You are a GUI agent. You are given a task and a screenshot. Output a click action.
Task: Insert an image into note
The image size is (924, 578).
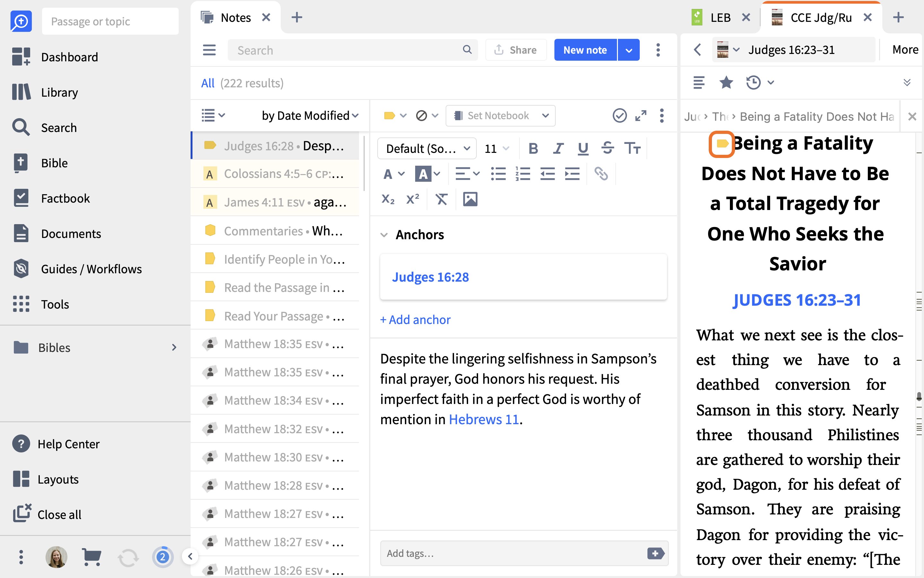pyautogui.click(x=470, y=199)
